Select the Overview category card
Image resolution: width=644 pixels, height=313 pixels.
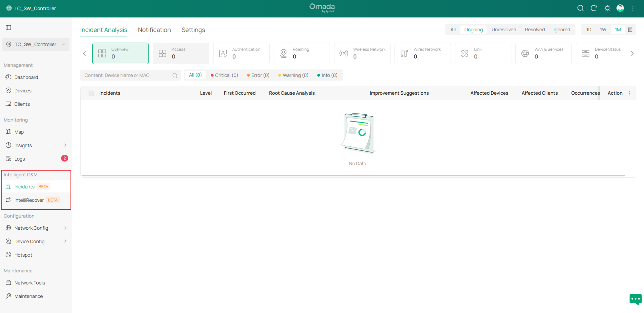[120, 53]
